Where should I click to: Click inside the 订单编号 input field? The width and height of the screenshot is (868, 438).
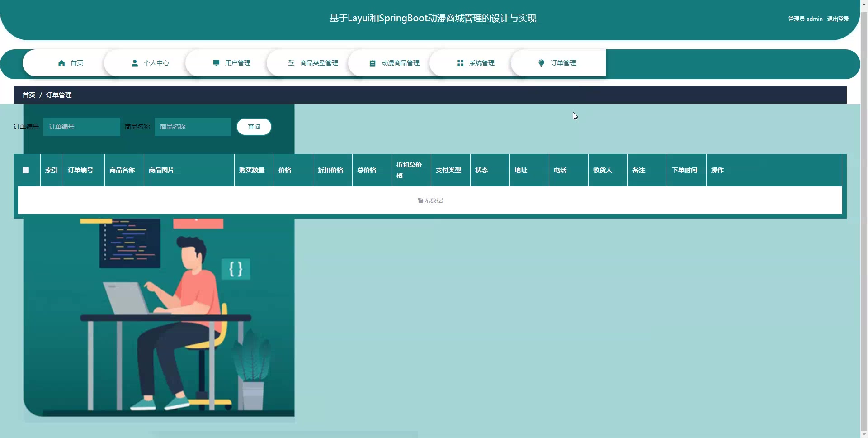tap(81, 127)
